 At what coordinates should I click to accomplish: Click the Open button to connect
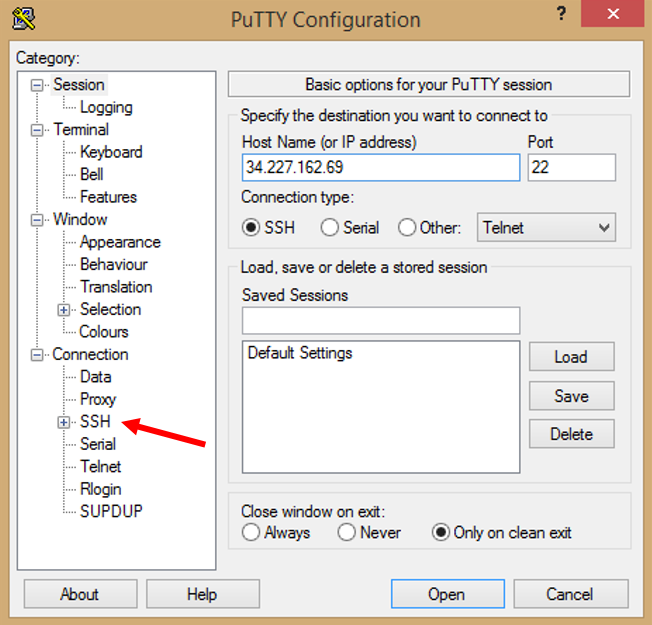[446, 594]
